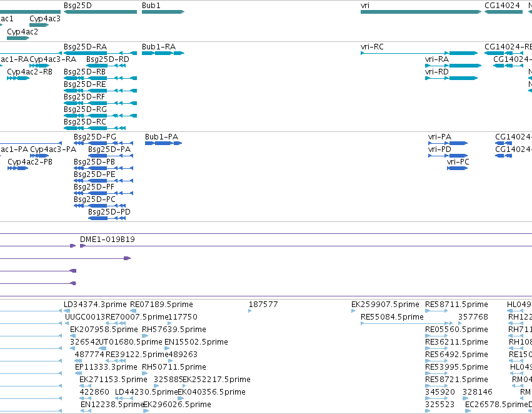This screenshot has height=414, width=532.
Task: Click EST RH57639.5prime label
Action: coord(174,330)
